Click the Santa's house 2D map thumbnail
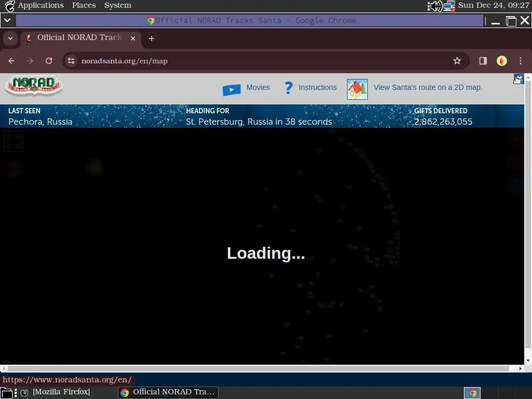The height and width of the screenshot is (399, 532). (x=357, y=89)
